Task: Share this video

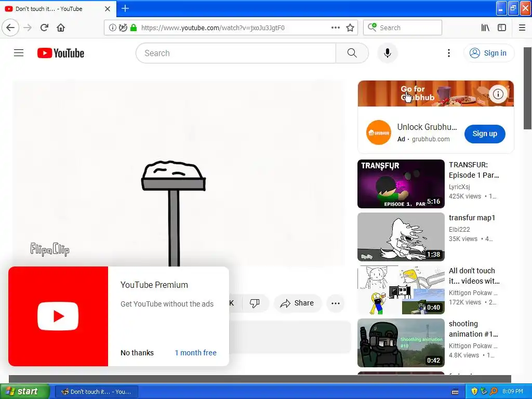Action: click(x=297, y=303)
